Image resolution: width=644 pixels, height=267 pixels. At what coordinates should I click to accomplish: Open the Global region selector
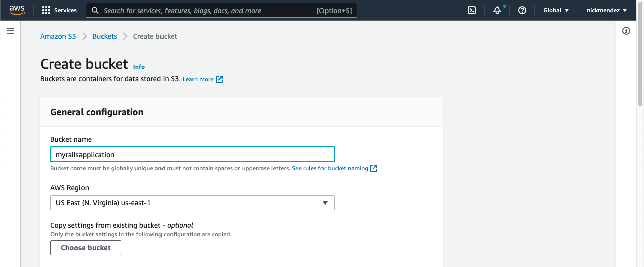(x=556, y=10)
